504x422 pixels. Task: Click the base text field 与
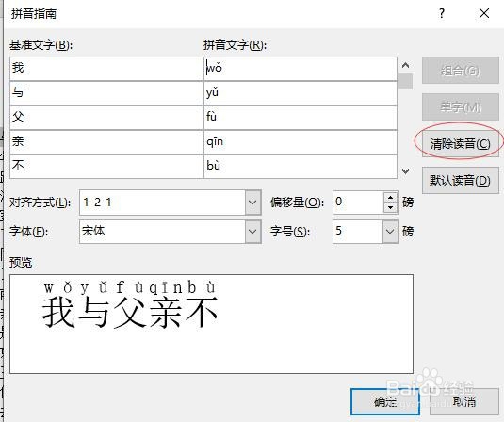pos(106,93)
